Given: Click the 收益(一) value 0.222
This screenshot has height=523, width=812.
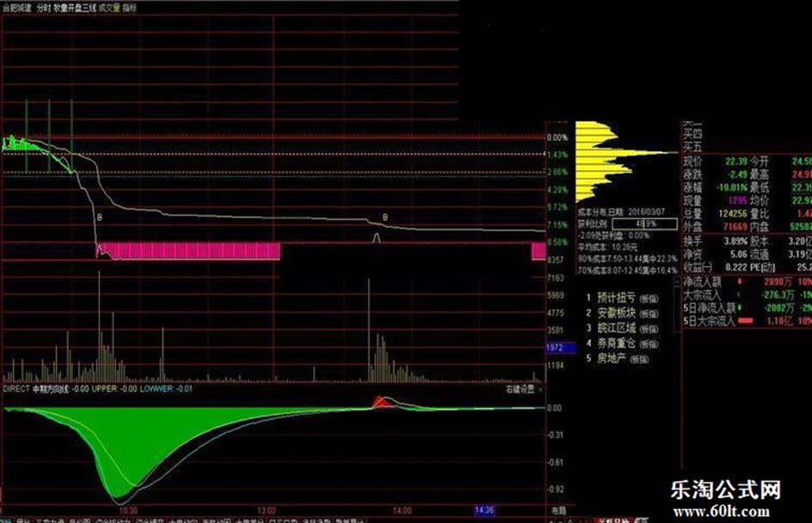Looking at the screenshot, I should [x=736, y=267].
